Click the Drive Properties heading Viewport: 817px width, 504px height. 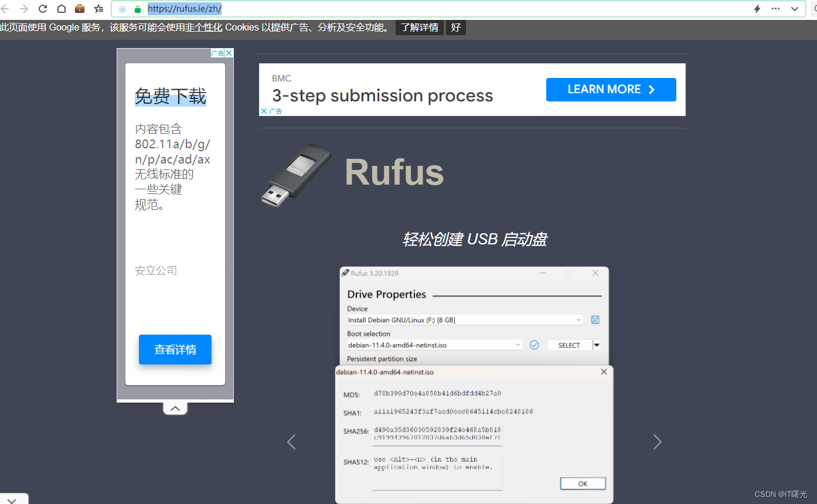point(387,294)
